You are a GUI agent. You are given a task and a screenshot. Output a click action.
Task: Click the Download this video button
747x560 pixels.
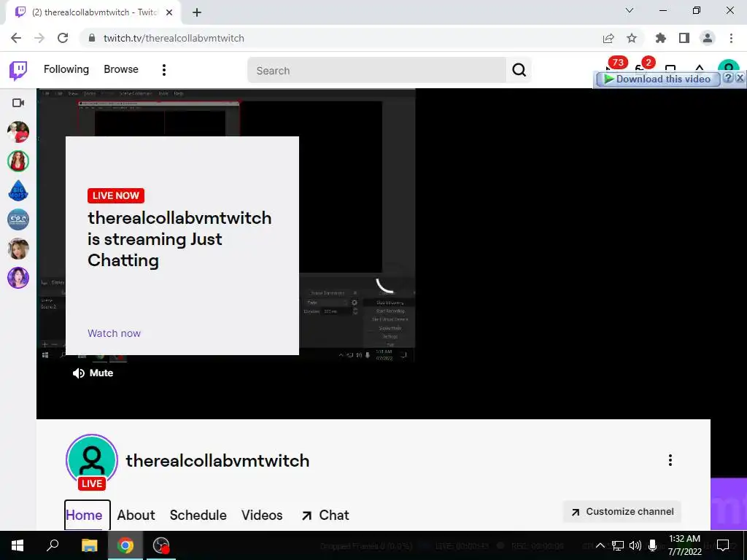click(x=657, y=79)
